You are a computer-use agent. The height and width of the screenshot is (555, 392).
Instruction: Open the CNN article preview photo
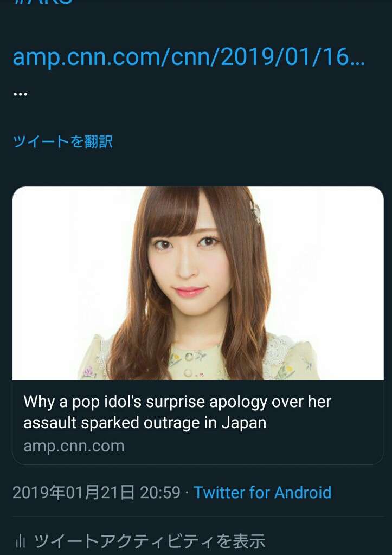coord(198,283)
